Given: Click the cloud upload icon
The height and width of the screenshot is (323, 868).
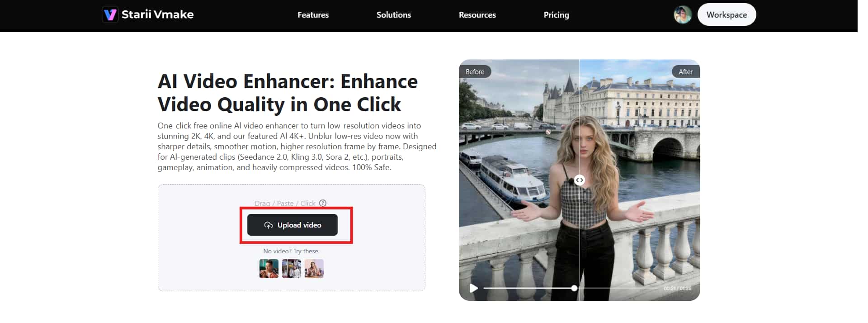Looking at the screenshot, I should [x=269, y=225].
